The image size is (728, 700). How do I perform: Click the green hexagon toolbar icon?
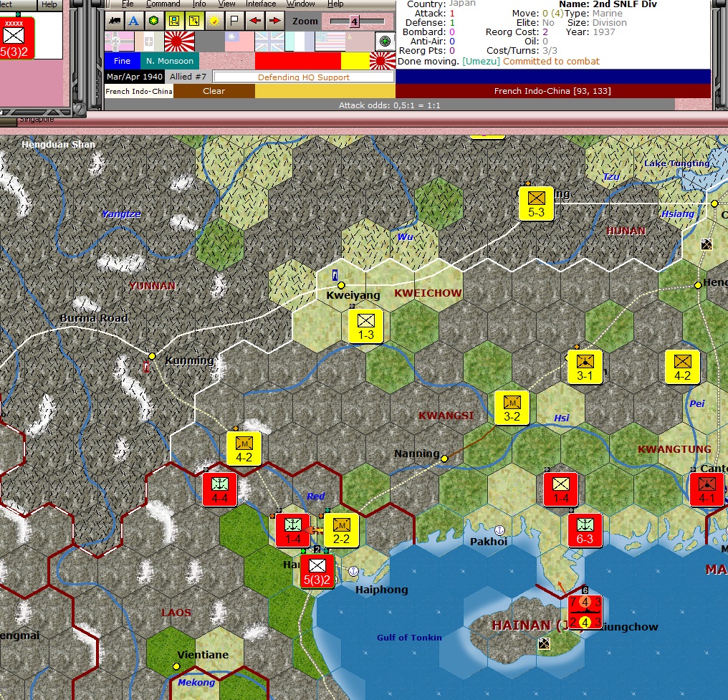(153, 21)
